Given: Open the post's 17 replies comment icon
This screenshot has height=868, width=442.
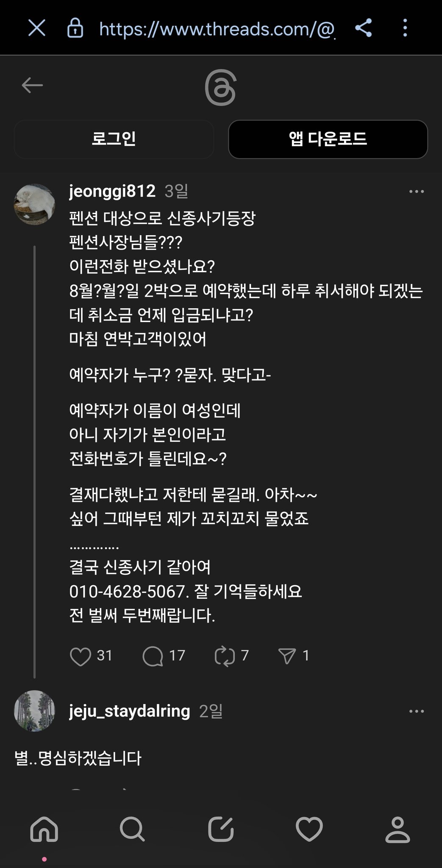Looking at the screenshot, I should pos(153,656).
